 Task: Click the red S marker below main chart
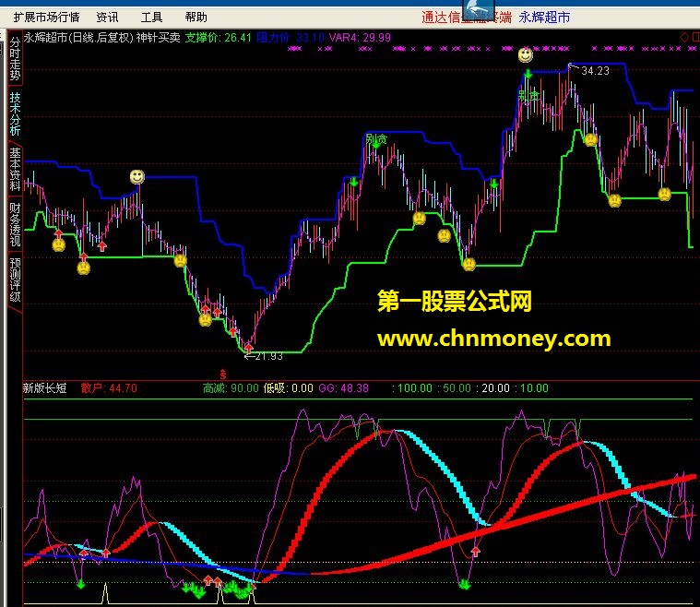pyautogui.click(x=223, y=374)
